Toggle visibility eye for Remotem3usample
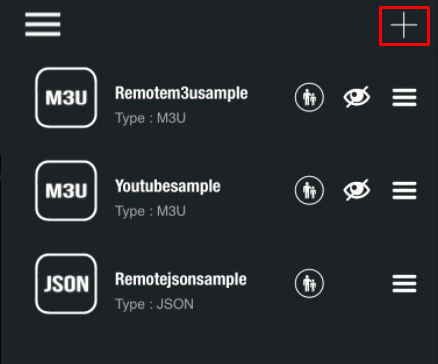This screenshot has height=364, width=438. click(357, 97)
